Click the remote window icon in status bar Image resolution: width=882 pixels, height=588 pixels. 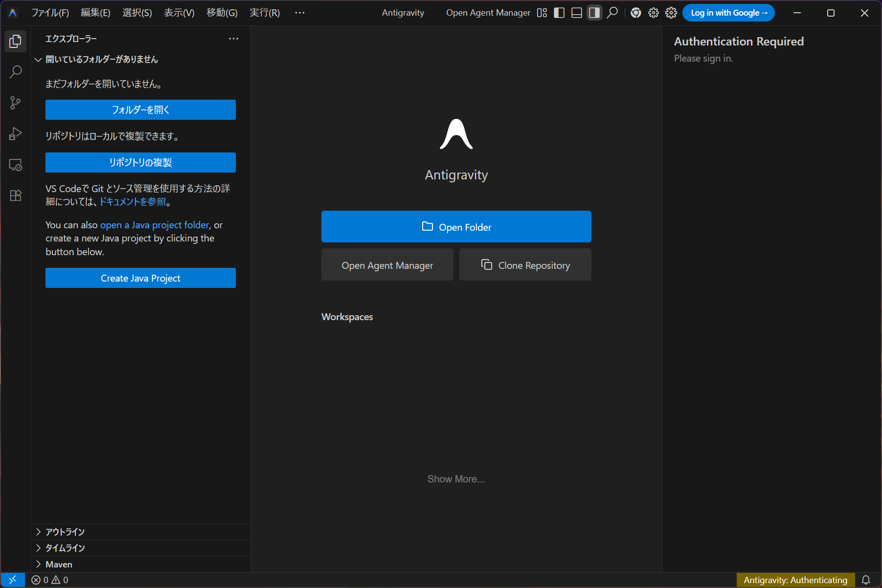pos(13,580)
